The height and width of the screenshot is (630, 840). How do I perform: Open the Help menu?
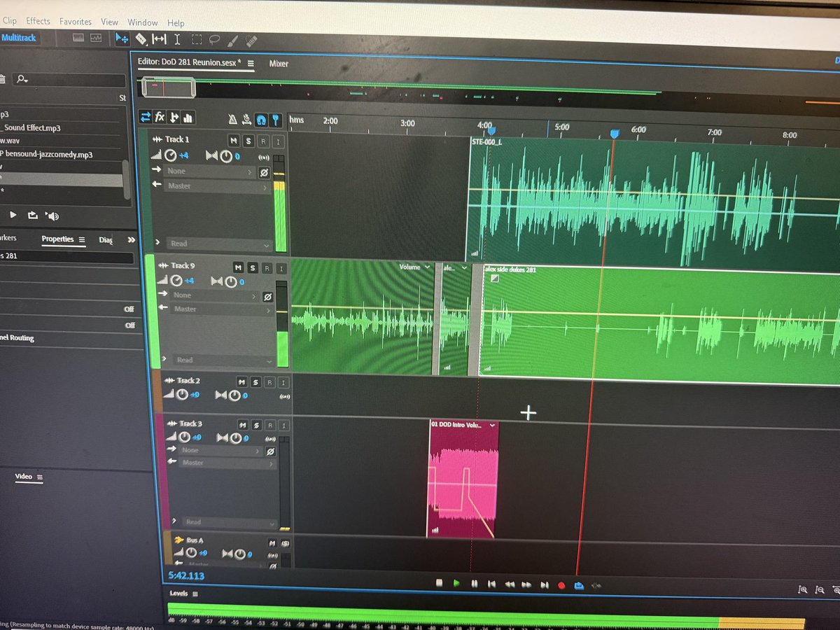[176, 23]
